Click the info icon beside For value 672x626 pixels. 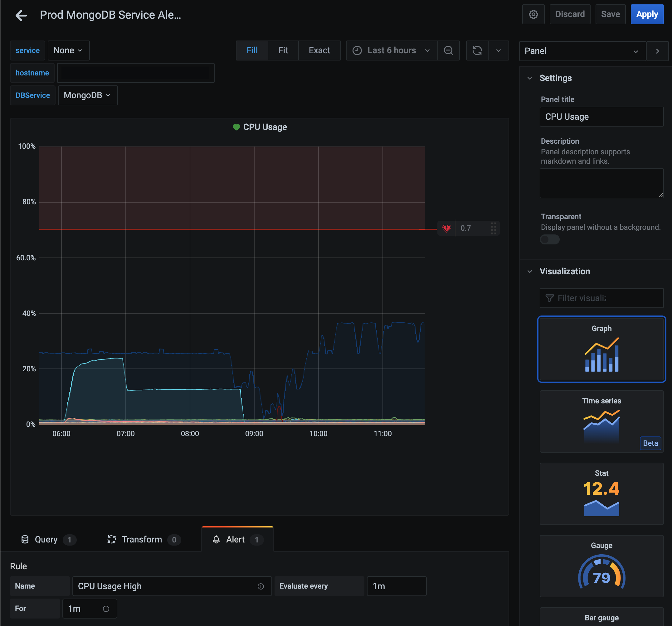(x=106, y=609)
